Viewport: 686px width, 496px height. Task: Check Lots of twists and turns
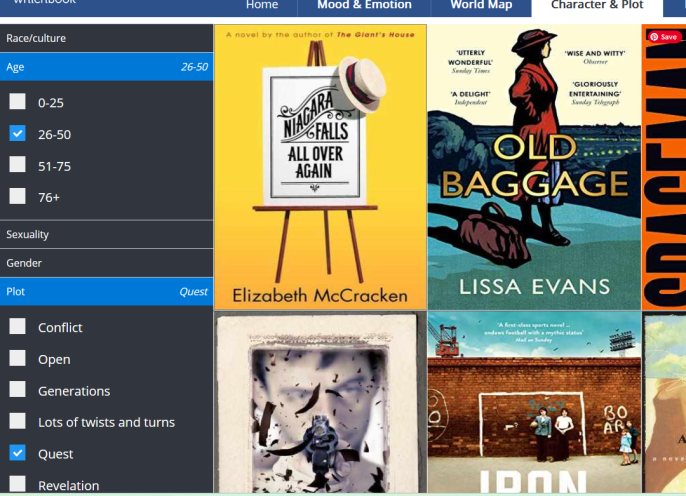18,421
